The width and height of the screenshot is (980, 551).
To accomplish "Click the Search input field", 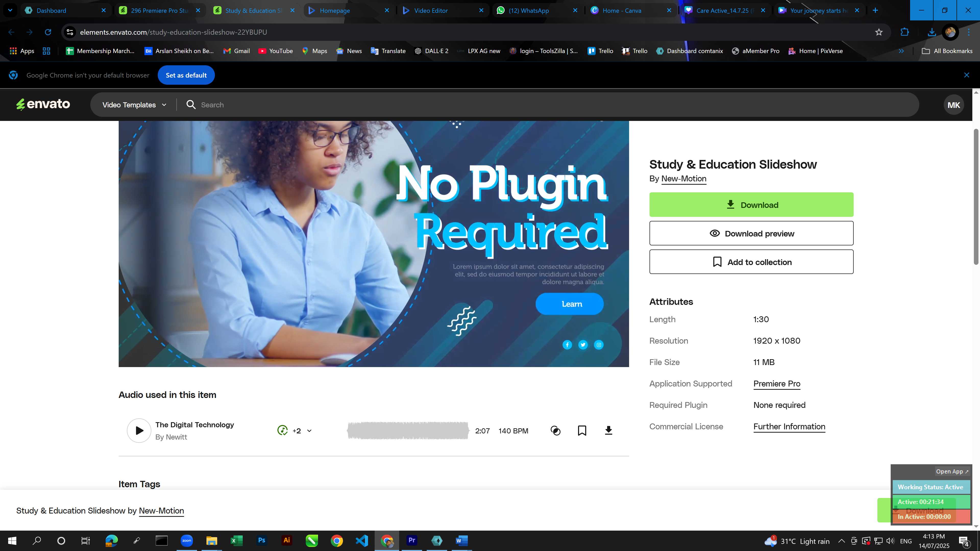I will [x=548, y=105].
